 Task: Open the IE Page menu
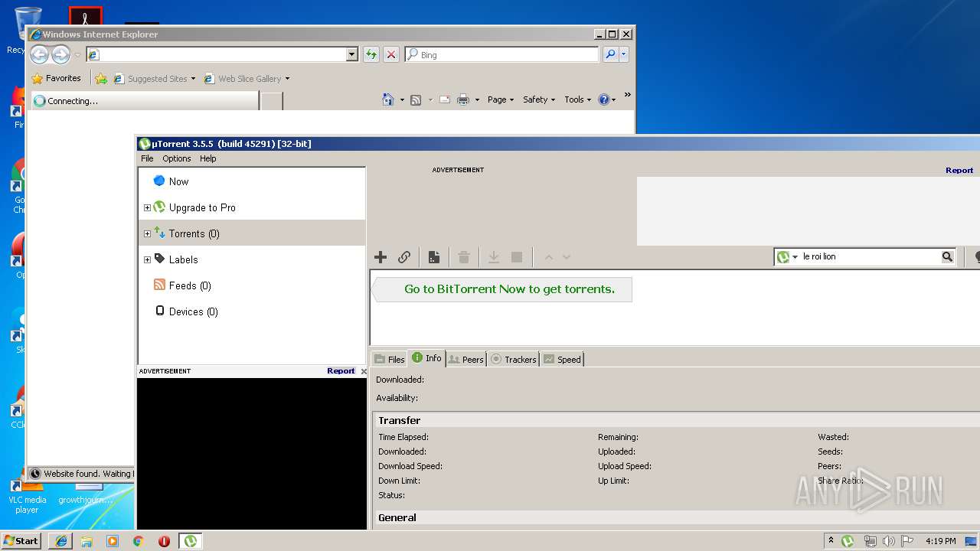501,99
